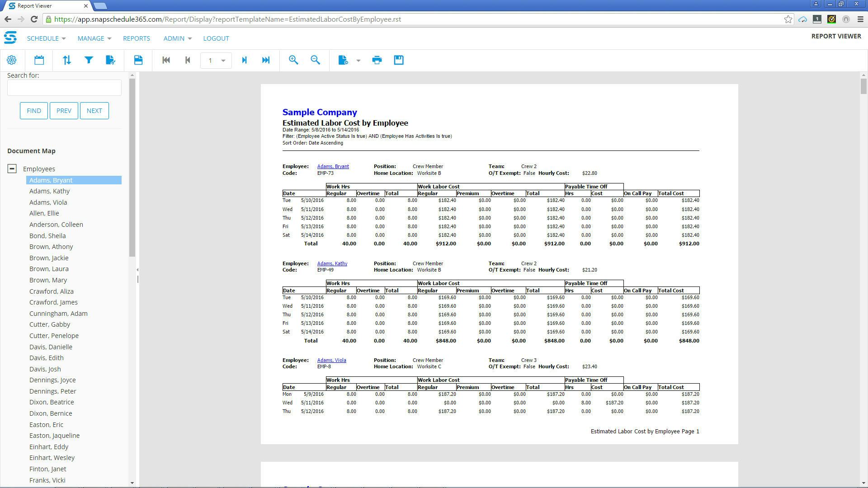Print the Estimated Labor Cost report
The height and width of the screenshot is (488, 868).
click(377, 60)
